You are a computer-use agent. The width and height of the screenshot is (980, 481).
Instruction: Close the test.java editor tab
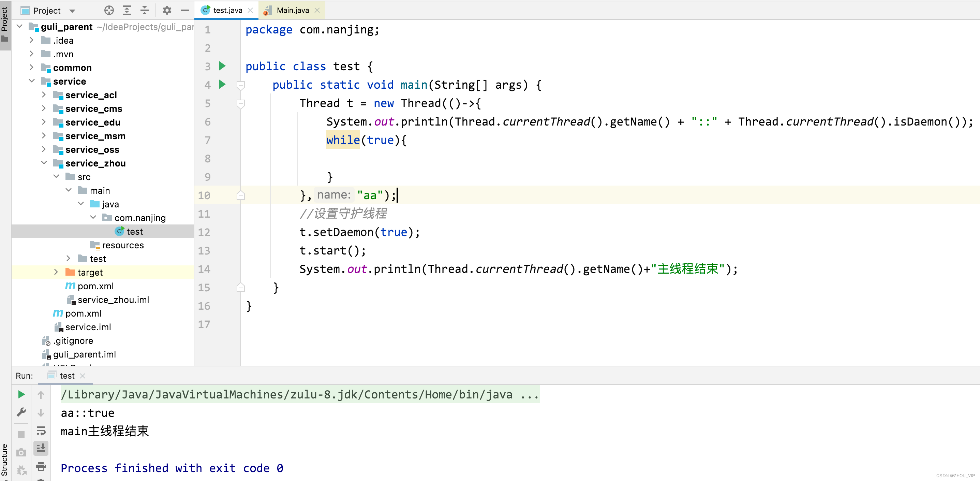(x=250, y=10)
